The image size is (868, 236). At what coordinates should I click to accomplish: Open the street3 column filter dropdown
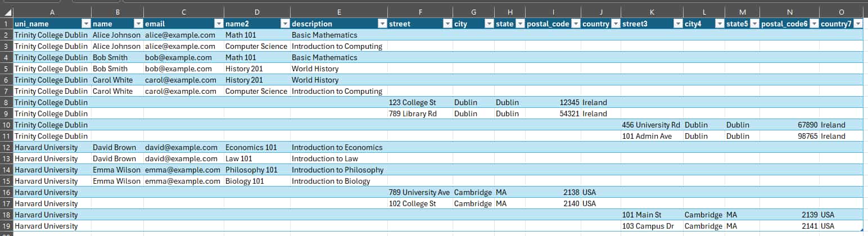tap(677, 24)
